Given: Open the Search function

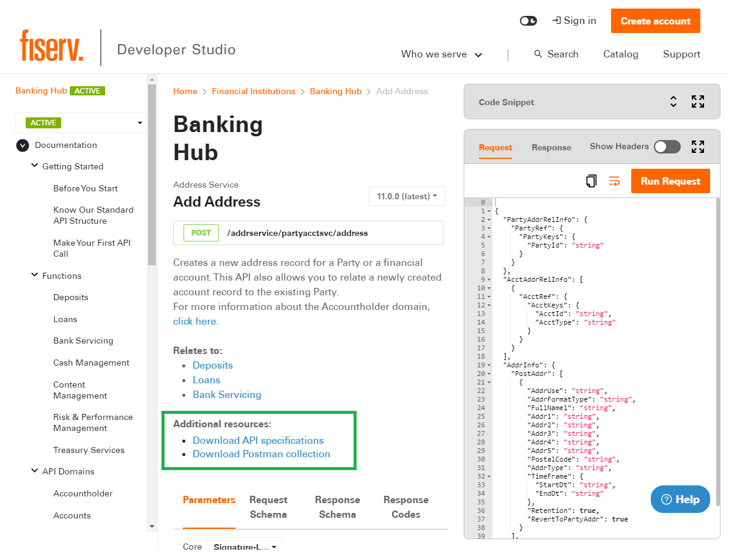Looking at the screenshot, I should coord(555,54).
